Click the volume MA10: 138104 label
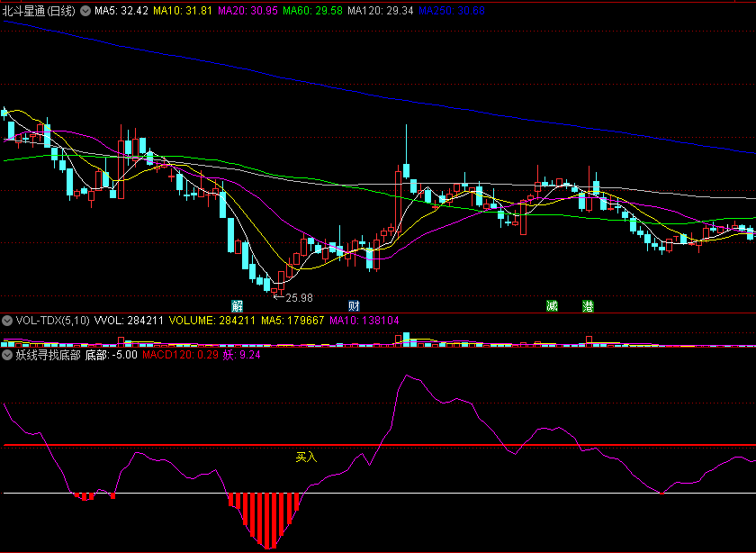 [x=364, y=321]
